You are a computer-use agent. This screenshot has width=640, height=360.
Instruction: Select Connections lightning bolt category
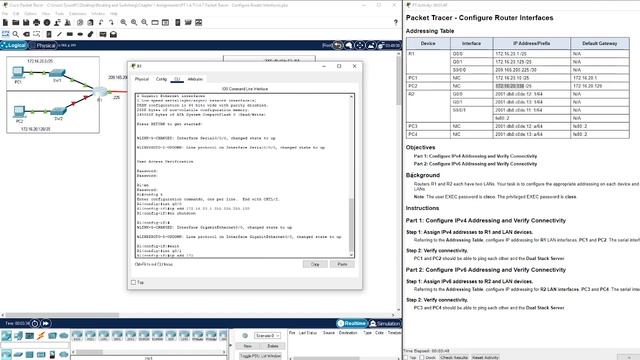click(x=41, y=336)
